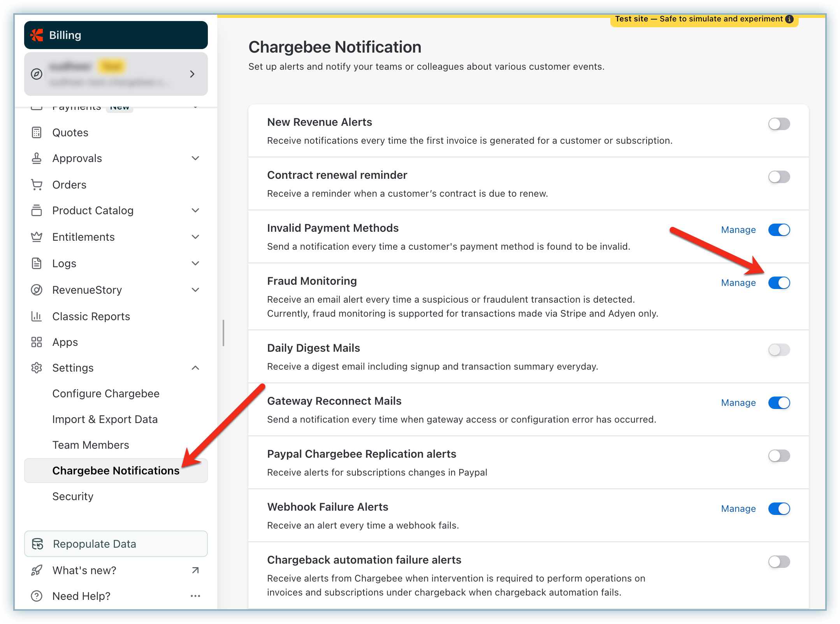The image size is (840, 624).
Task: Click the Entitlements crown icon
Action: coord(37,237)
